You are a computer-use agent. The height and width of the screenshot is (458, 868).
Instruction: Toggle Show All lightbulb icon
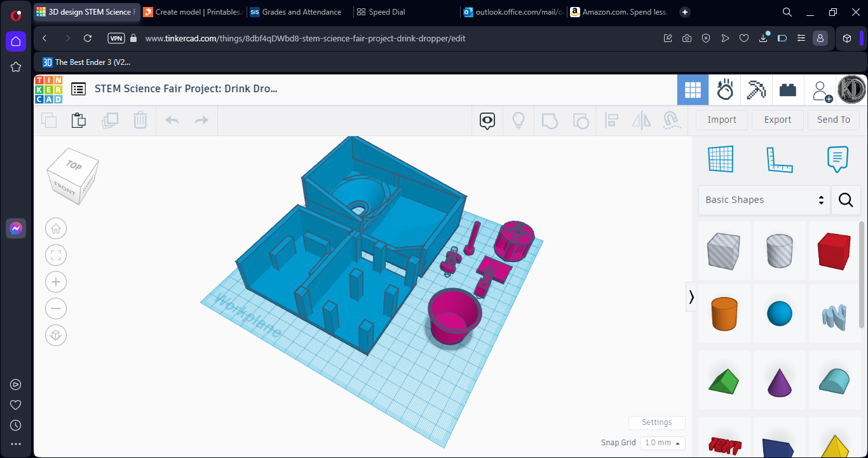click(x=519, y=120)
